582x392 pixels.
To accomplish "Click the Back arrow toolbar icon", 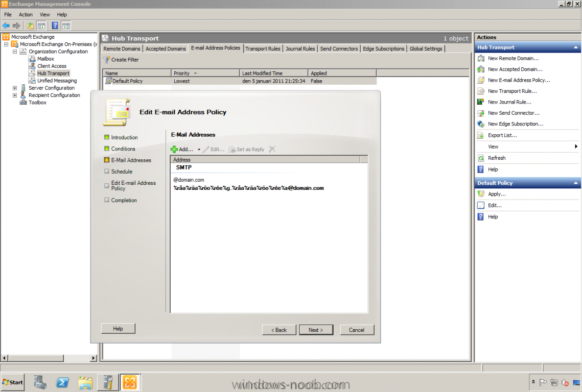I will pyautogui.click(x=6, y=26).
